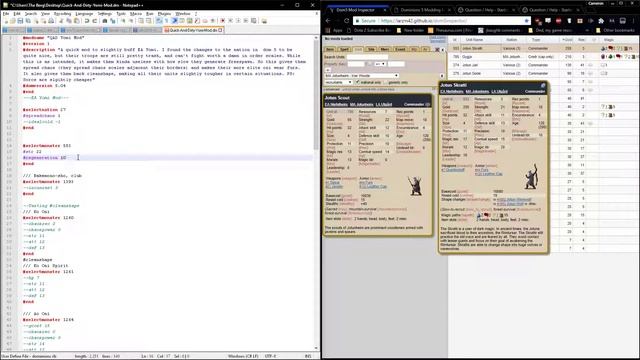640x360 pixels.
Task: Click the Open file icon in Notepad++ toolbar
Action: point(13,20)
